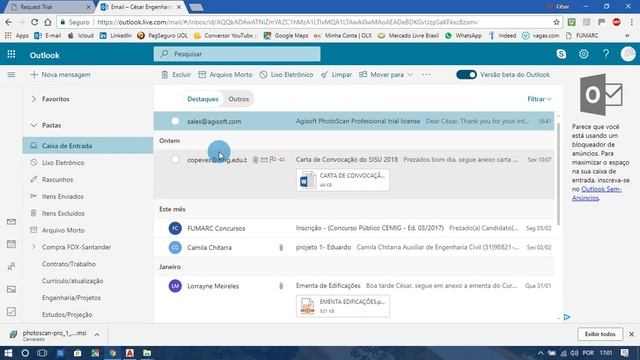Screen dimensions: 640x360
Task: Click the Chrome address bar URL
Action: 287,22
